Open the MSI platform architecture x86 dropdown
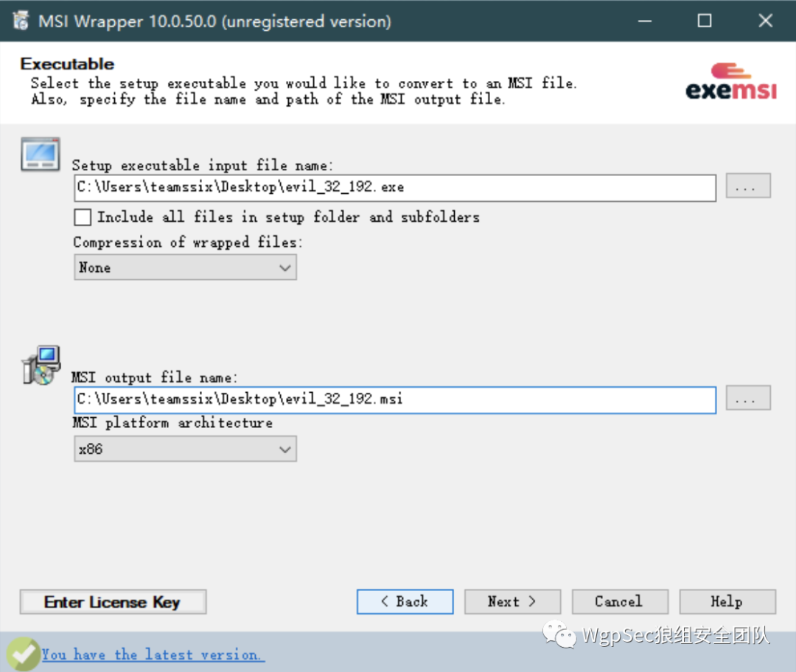The width and height of the screenshot is (796, 672). pyautogui.click(x=185, y=449)
